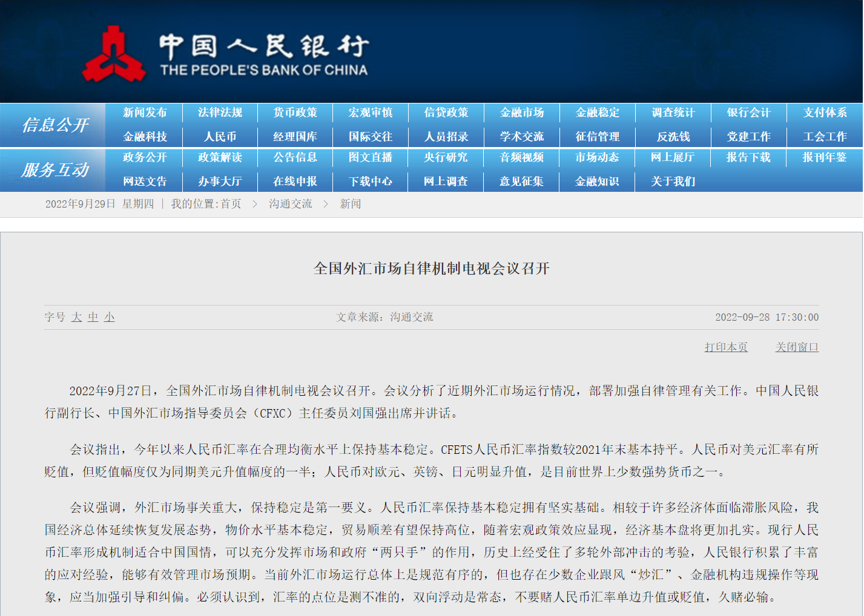Go to 人员招录 page
The image size is (864, 616).
click(x=446, y=137)
